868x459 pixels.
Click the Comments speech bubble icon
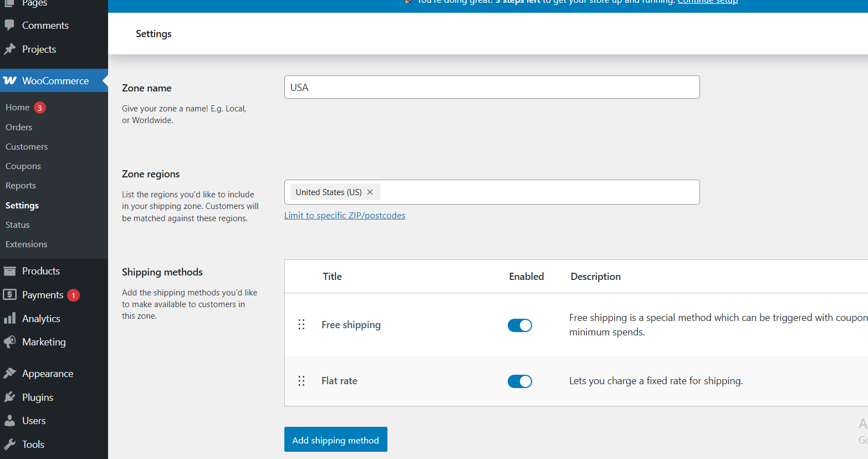click(x=9, y=25)
